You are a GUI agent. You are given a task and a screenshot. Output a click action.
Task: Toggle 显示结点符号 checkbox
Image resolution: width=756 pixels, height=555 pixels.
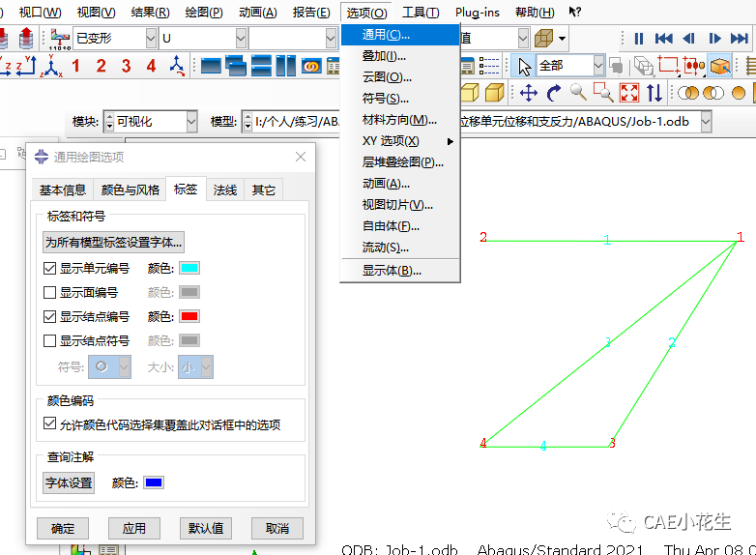pyautogui.click(x=49, y=341)
